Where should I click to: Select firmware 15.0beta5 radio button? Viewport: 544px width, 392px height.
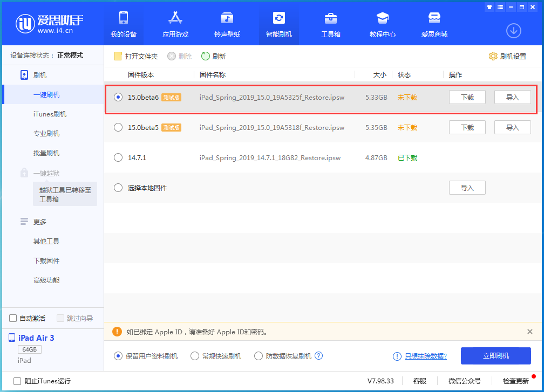[x=118, y=128]
